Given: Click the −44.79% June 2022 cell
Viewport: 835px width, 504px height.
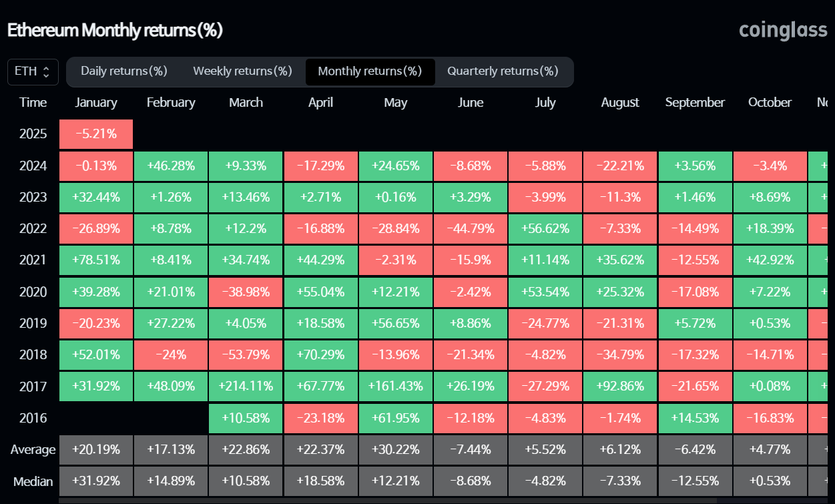Looking at the screenshot, I should (471, 229).
